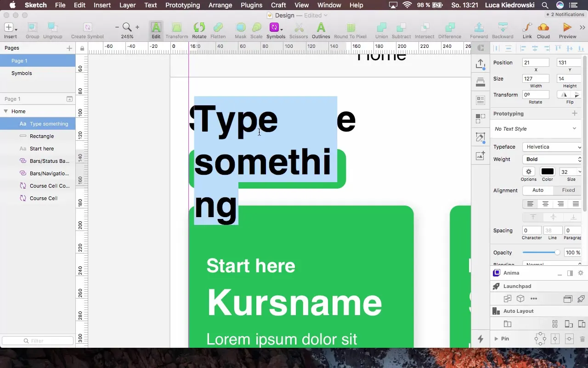The height and width of the screenshot is (368, 588).
Task: Open the Plugins menu
Action: 251,5
